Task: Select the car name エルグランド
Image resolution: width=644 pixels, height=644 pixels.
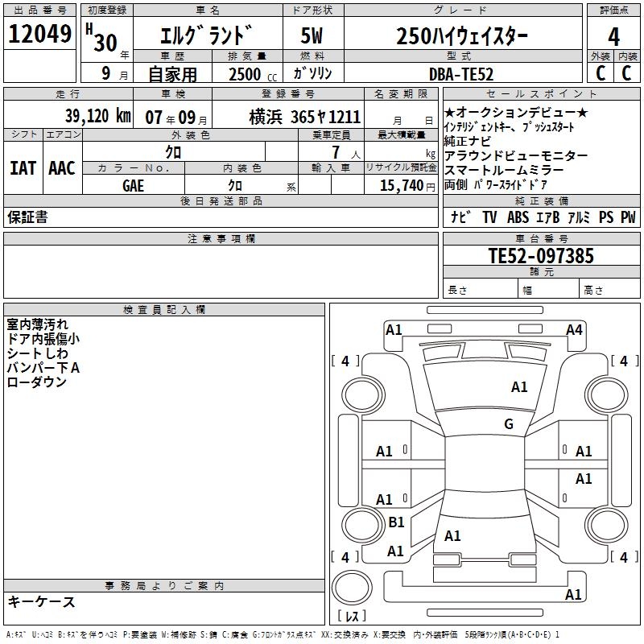Action: [x=206, y=35]
